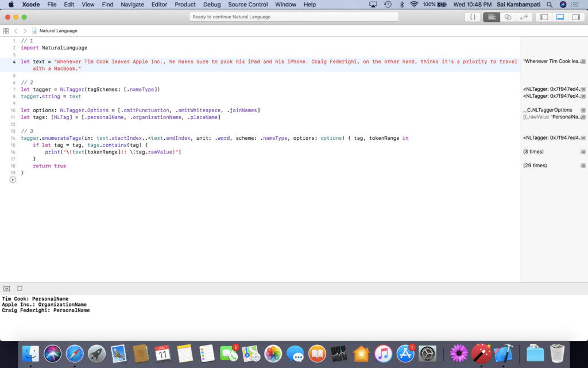
Task: Toggle the Navigator panel
Action: click(544, 17)
